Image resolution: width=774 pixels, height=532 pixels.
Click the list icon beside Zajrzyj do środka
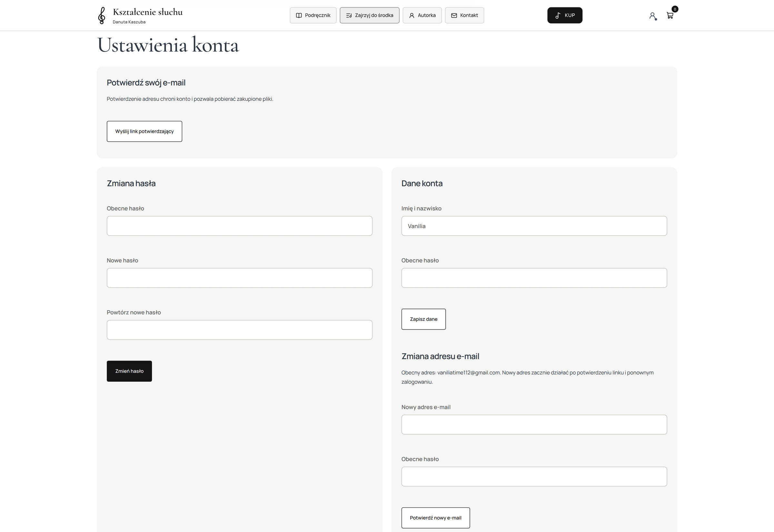click(x=349, y=15)
